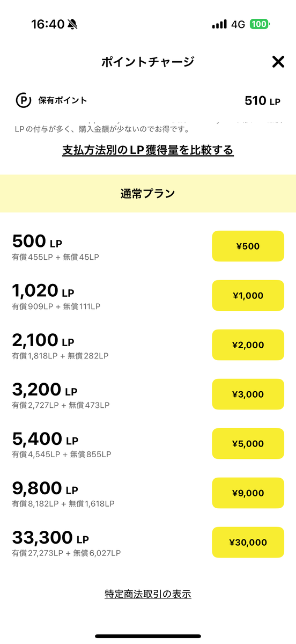Tap the home indicator bar at bottom

148,636
